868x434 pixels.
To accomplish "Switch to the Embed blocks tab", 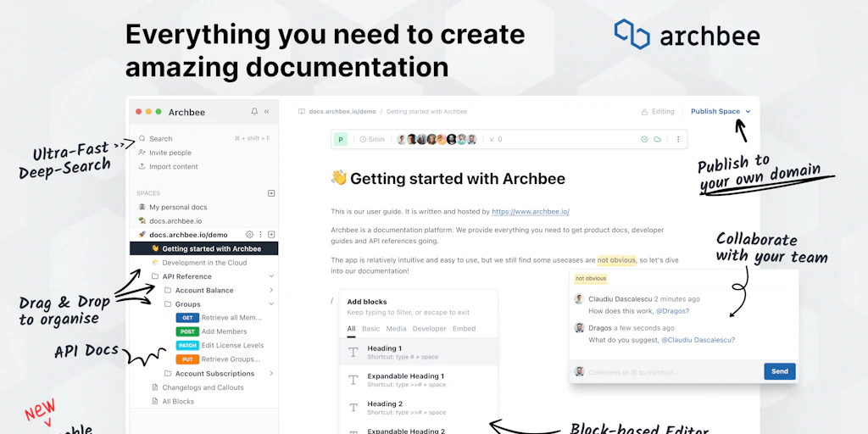I will (x=465, y=329).
